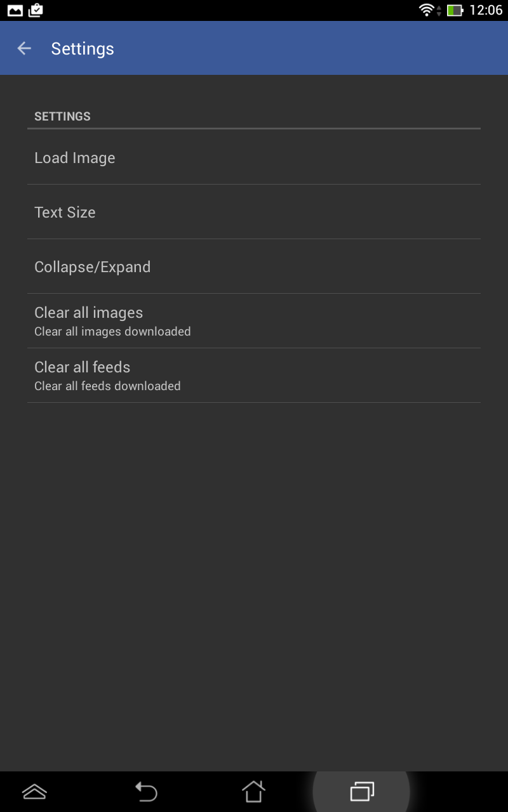Tap the Clear all feeds title
The width and height of the screenshot is (508, 812).
pyautogui.click(x=82, y=367)
